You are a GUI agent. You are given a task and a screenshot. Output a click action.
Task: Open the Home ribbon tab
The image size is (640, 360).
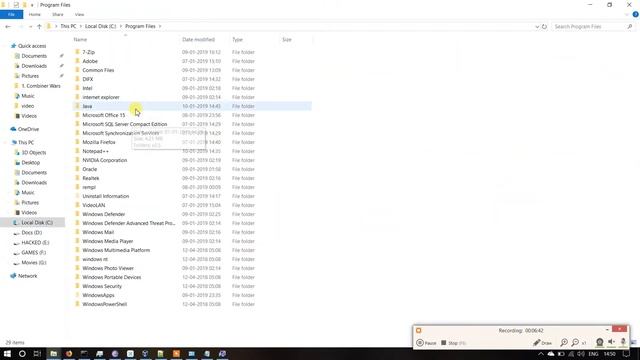[x=35, y=14]
